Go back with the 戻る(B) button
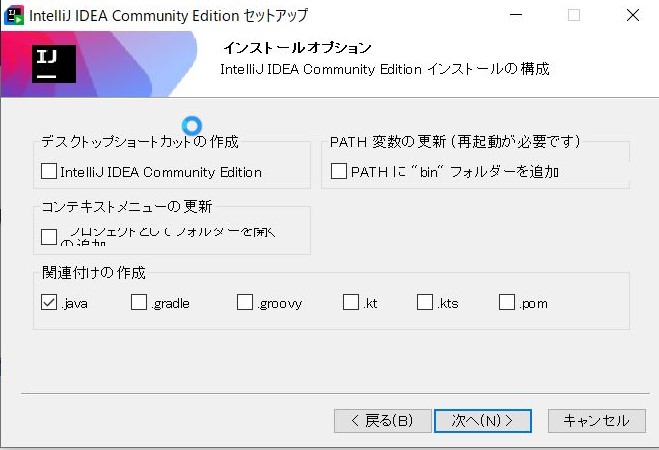The width and height of the screenshot is (659, 450). tap(382, 421)
